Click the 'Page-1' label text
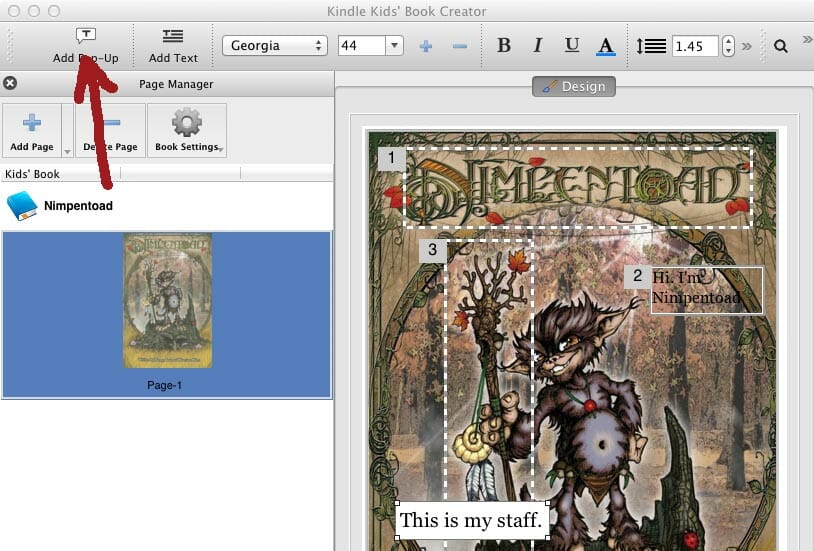Image resolution: width=814 pixels, height=551 pixels. pyautogui.click(x=165, y=385)
